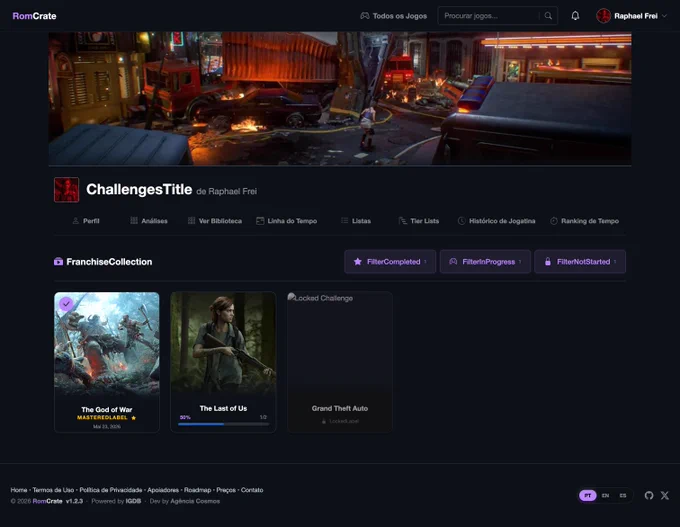Open Política de Privacidade footer link
The height and width of the screenshot is (527, 680).
coord(111,490)
